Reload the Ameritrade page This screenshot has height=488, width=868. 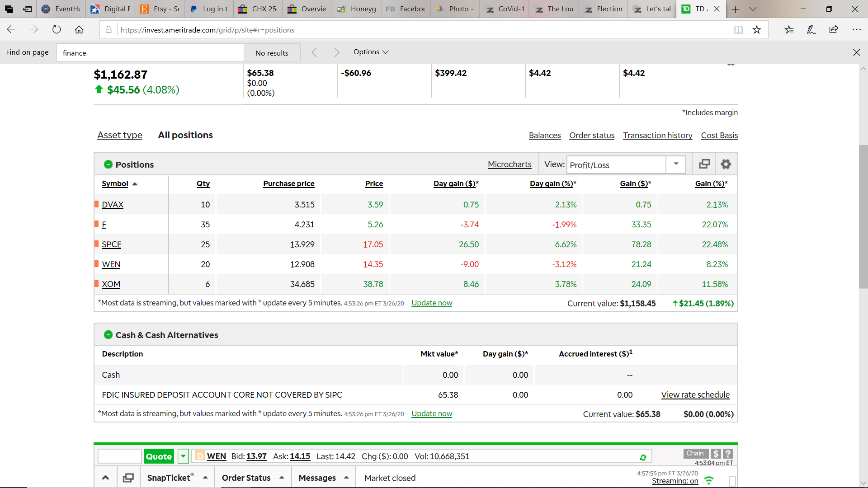[x=57, y=30]
